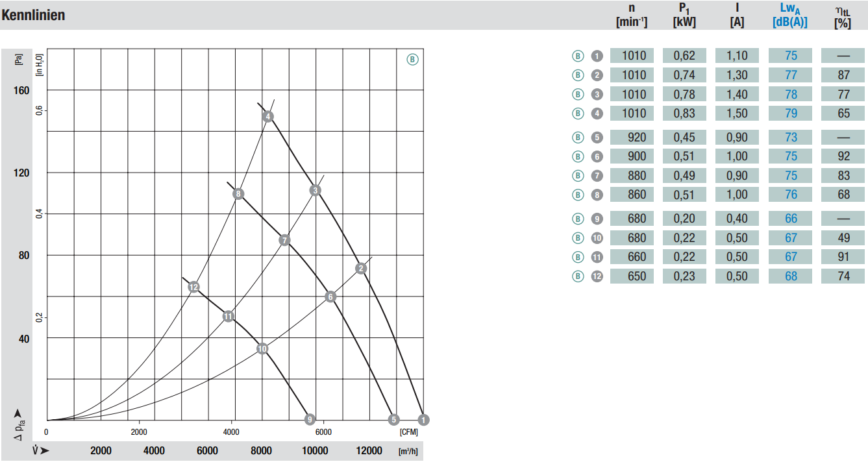Screen dimensions: 868x475
Task: Select operating point marker 7 on the graph
Action: [284, 240]
